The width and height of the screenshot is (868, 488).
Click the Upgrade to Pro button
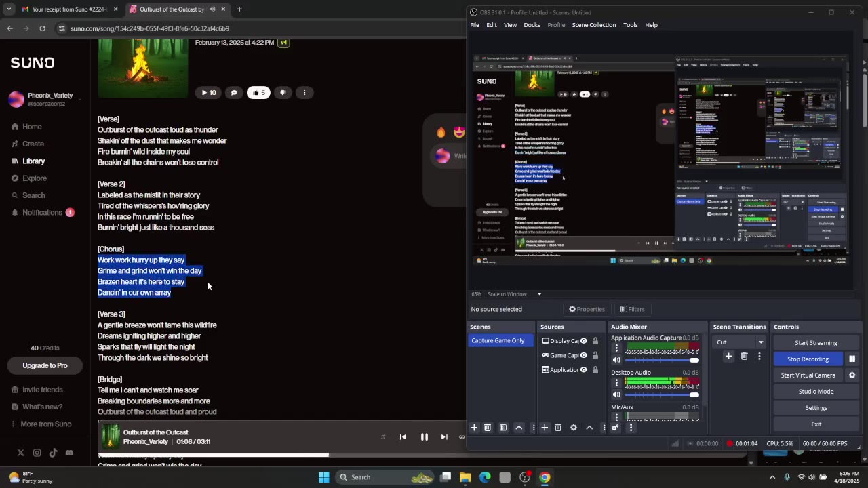coord(45,365)
